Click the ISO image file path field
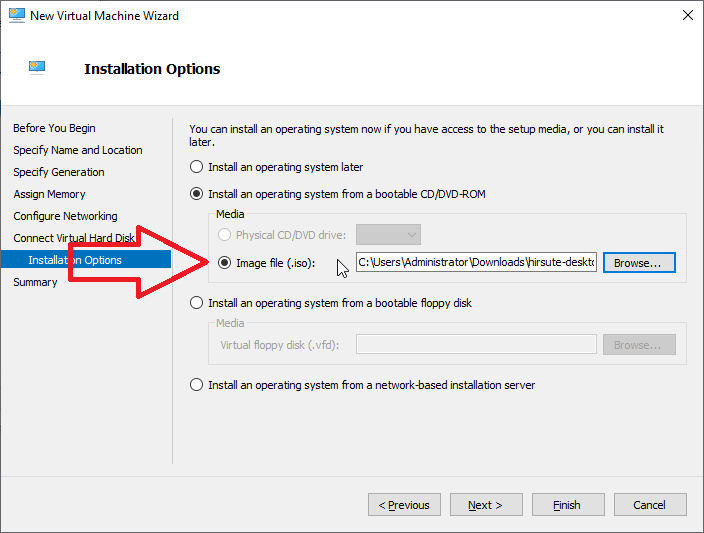Viewport: 704px width, 533px height. [x=476, y=263]
